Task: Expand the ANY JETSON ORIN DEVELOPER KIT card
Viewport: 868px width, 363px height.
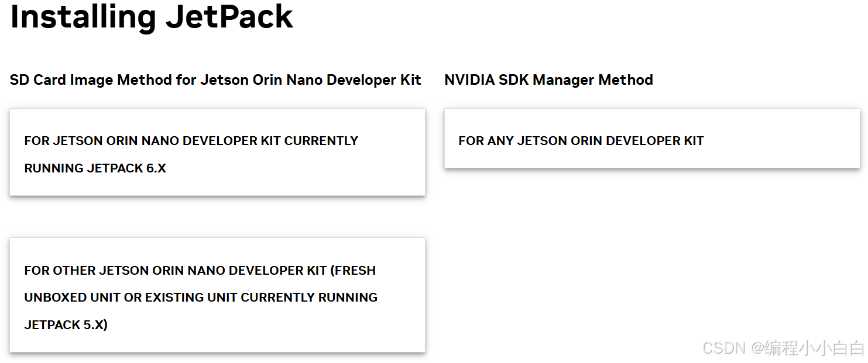Action: pyautogui.click(x=651, y=139)
